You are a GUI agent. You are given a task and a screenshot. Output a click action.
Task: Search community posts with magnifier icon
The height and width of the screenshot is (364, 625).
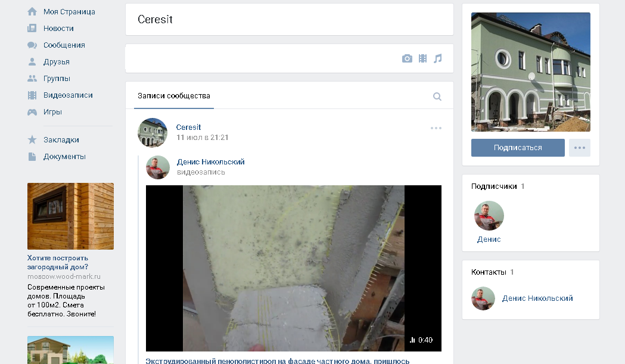coord(437,97)
